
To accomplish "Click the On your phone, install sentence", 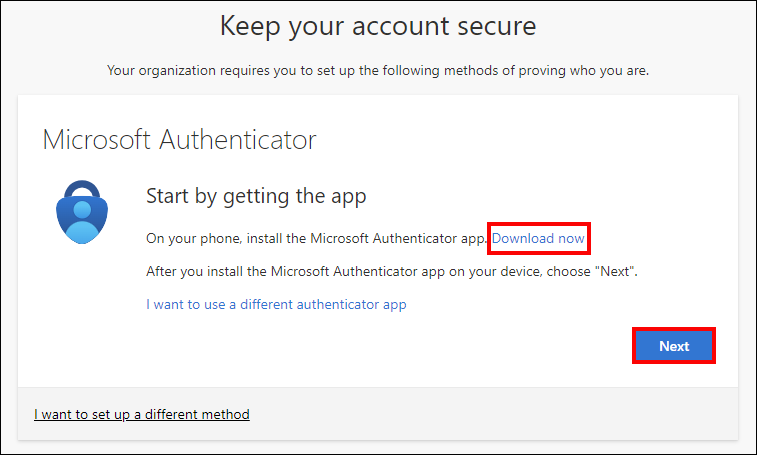I will [316, 238].
